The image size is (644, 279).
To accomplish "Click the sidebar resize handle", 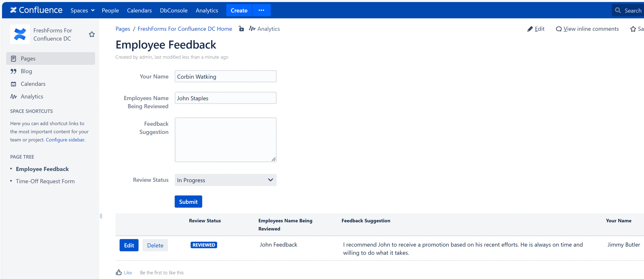I will 101,216.
